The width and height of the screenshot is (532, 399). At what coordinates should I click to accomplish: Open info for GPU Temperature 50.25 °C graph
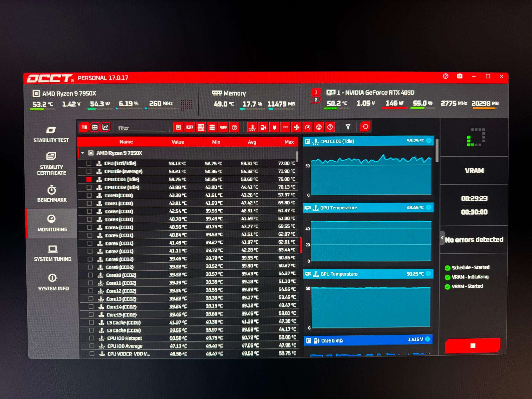[x=428, y=274]
